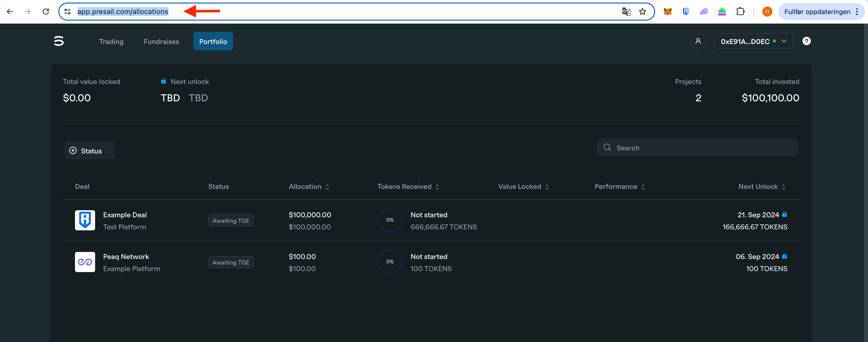The image size is (868, 342).
Task: Click the $100,000.00 allocation value
Action: point(310,215)
